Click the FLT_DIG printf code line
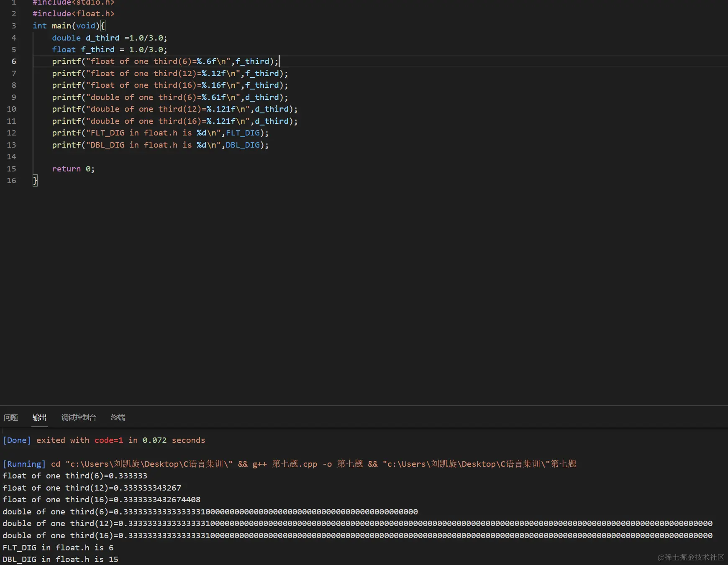This screenshot has height=565, width=728. point(160,133)
